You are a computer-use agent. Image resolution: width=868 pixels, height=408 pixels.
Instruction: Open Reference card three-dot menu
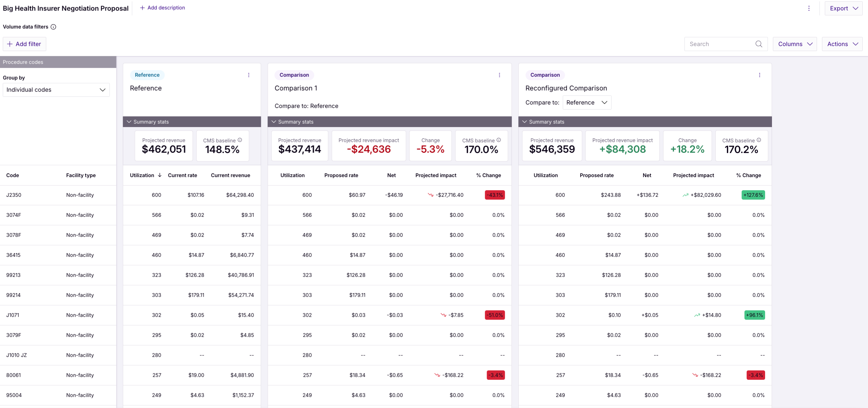tap(249, 75)
